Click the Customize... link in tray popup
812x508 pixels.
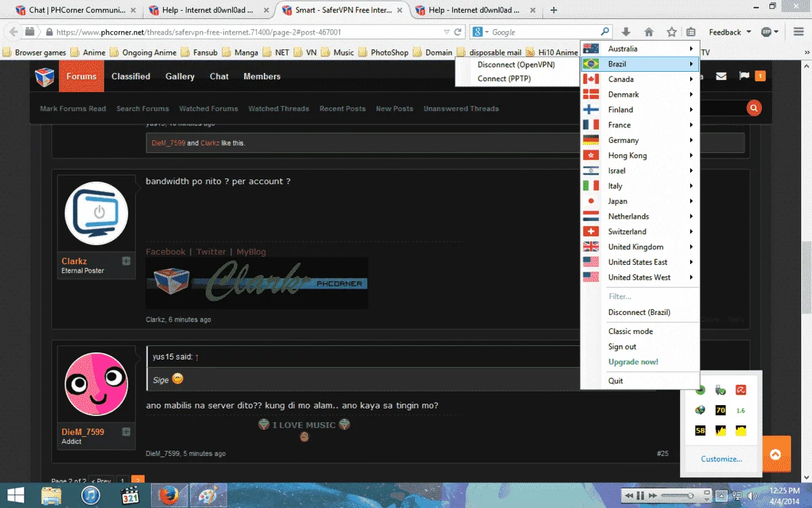721,459
